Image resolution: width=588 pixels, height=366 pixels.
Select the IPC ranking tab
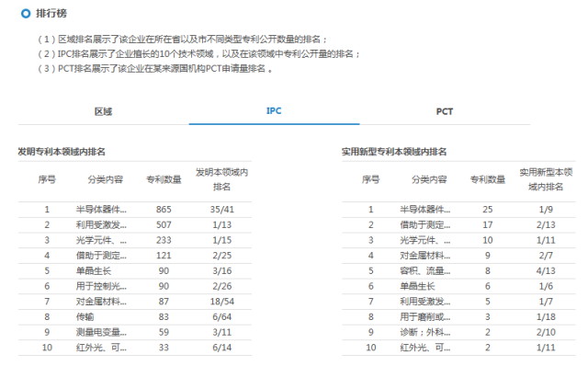click(274, 111)
